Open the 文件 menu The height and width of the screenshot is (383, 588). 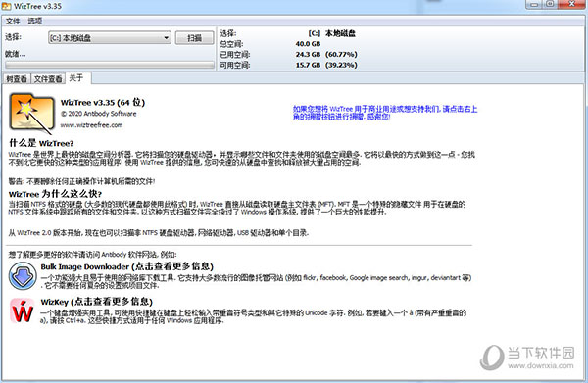click(13, 21)
